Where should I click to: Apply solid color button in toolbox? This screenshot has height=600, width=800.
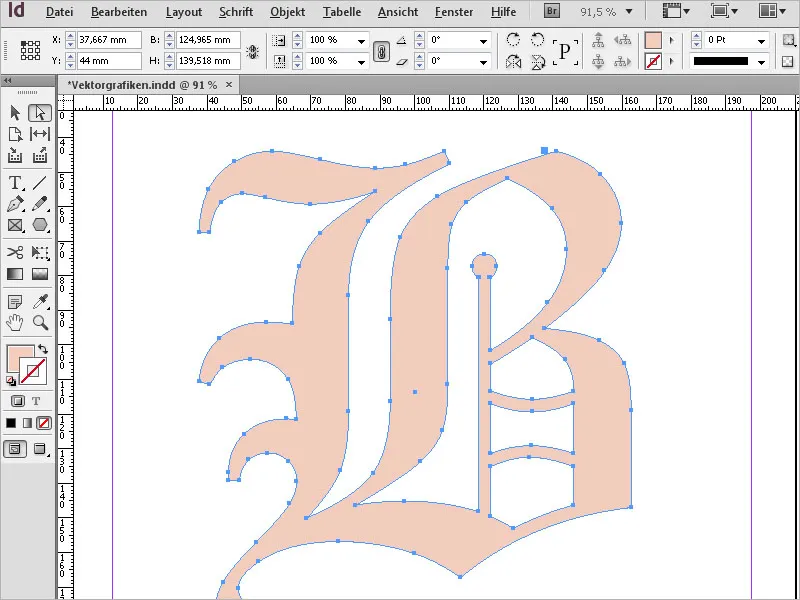11,423
